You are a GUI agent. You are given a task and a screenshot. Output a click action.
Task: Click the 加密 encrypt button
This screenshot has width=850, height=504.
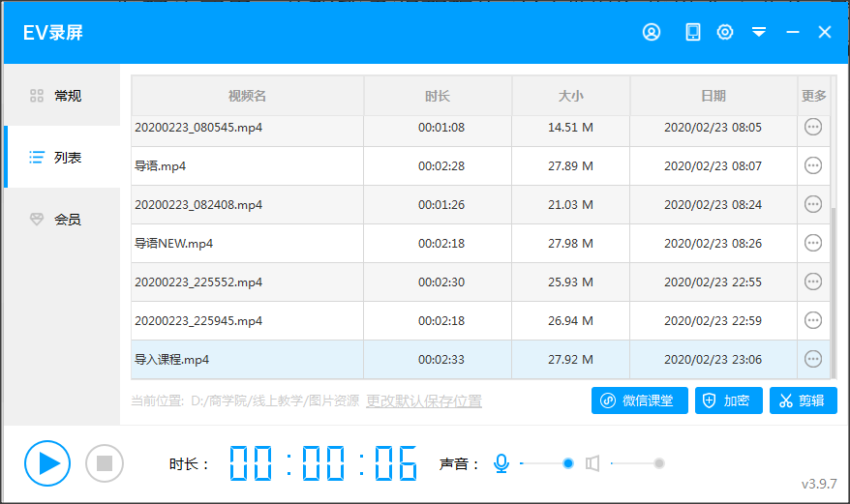[x=729, y=400]
